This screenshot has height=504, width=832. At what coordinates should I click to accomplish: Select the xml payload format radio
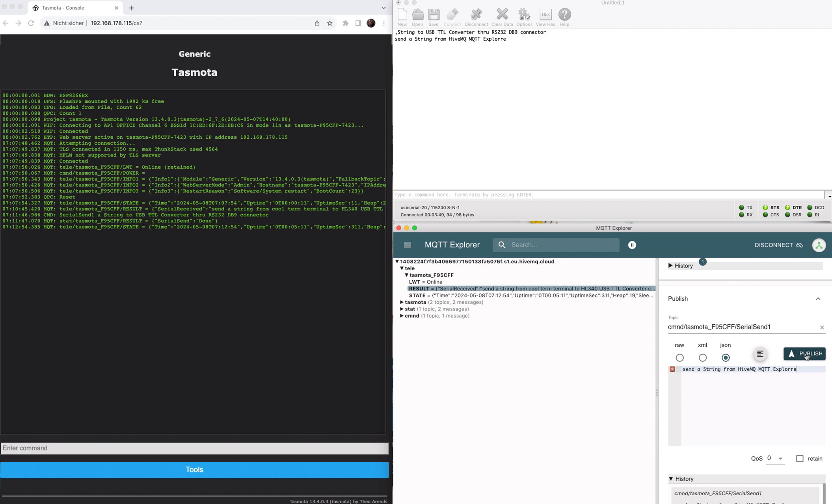pyautogui.click(x=702, y=358)
